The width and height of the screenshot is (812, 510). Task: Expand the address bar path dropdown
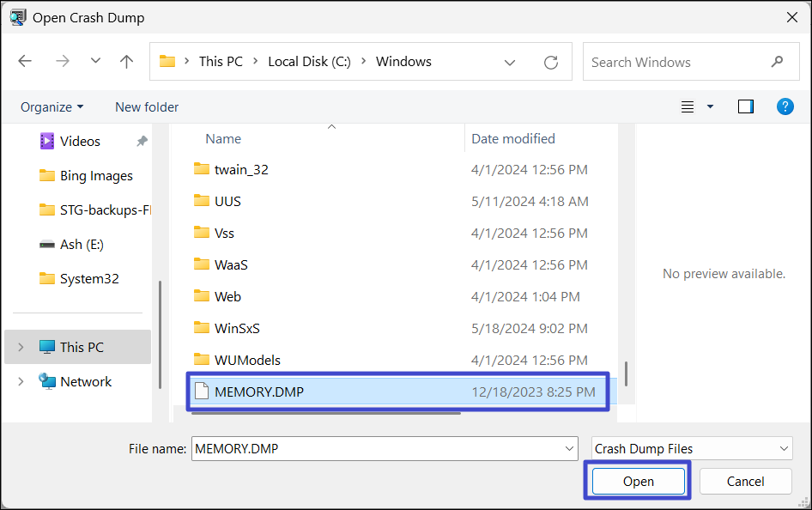[510, 62]
